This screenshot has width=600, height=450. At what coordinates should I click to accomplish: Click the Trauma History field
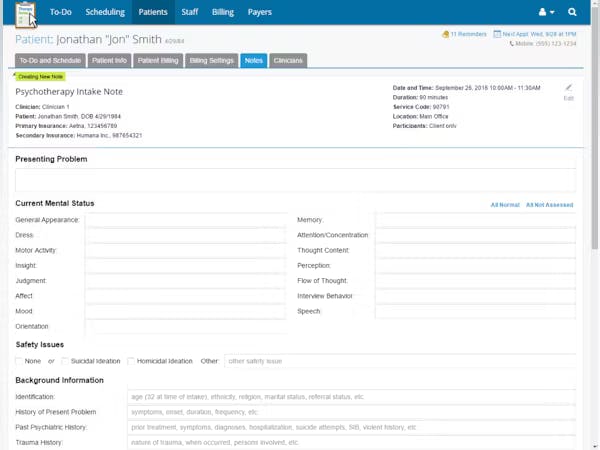352,443
